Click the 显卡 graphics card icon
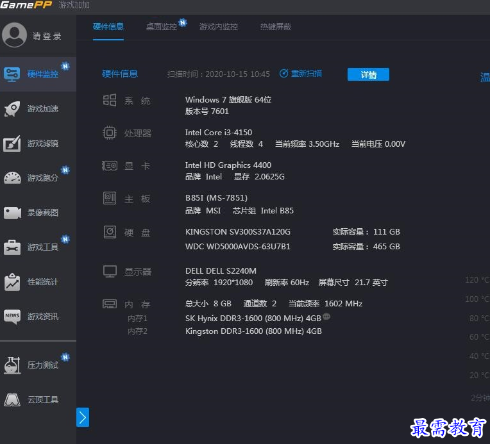This screenshot has height=448, width=490. pyautogui.click(x=110, y=165)
